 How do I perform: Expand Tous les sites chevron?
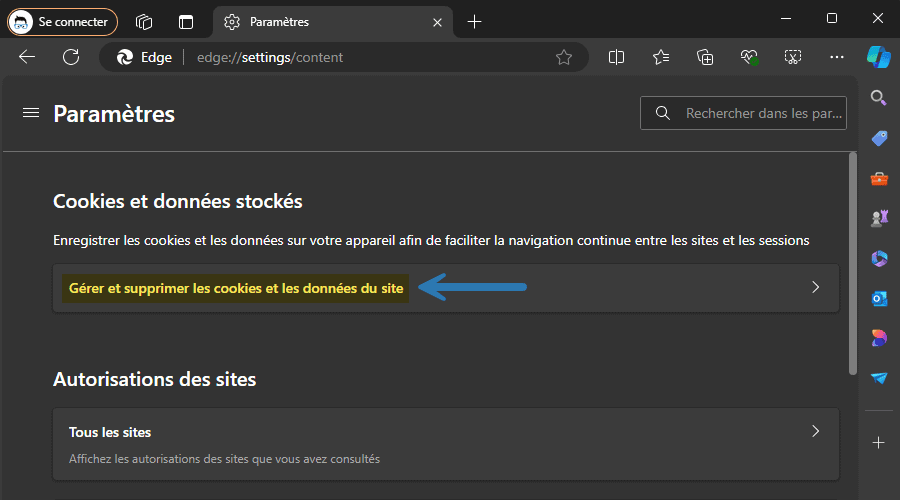pos(816,431)
